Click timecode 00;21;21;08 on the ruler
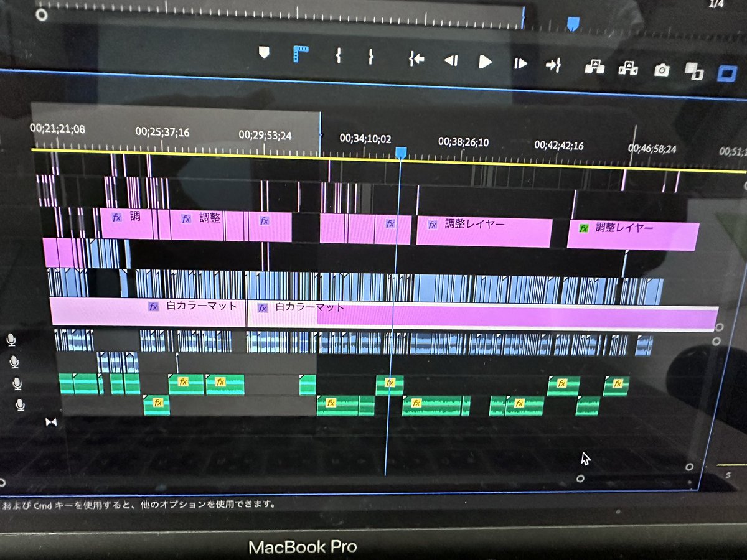Viewport: 747px width, 560px height. (x=57, y=128)
